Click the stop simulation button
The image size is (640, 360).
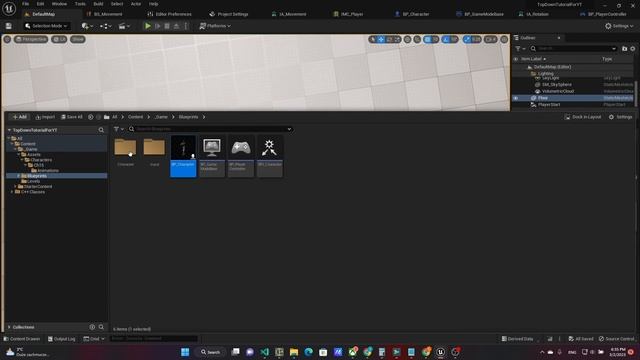point(167,26)
